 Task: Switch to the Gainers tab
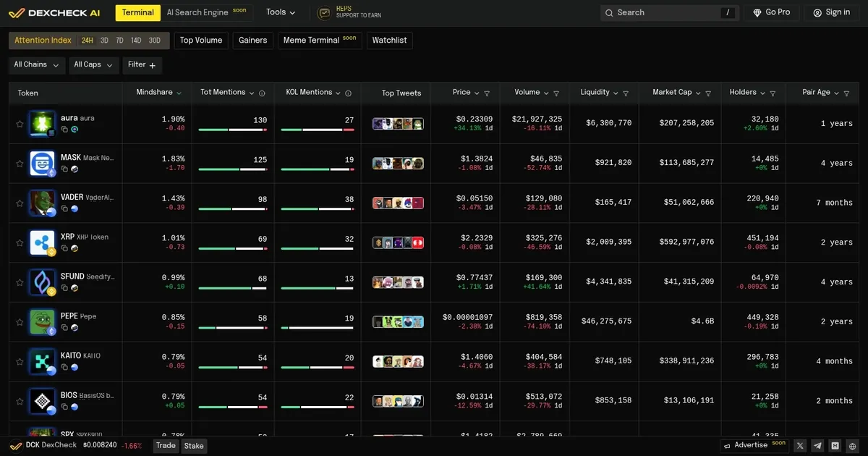click(253, 41)
